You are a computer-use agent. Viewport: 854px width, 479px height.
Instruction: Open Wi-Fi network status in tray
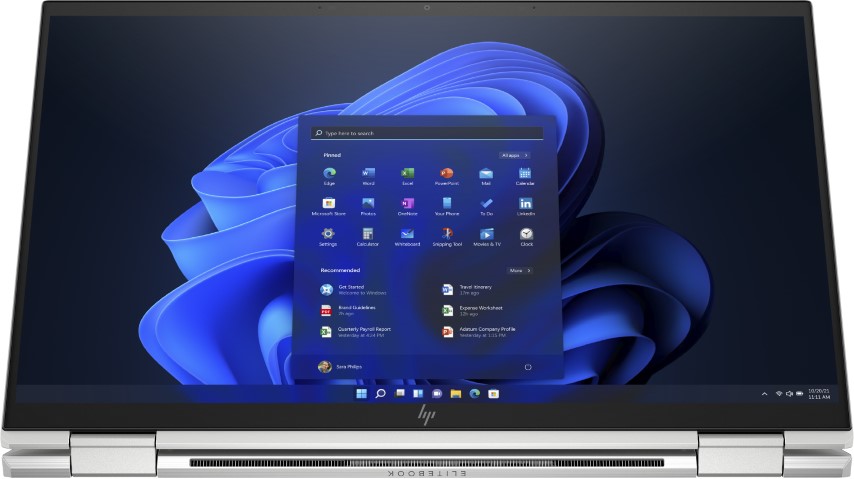click(x=779, y=393)
